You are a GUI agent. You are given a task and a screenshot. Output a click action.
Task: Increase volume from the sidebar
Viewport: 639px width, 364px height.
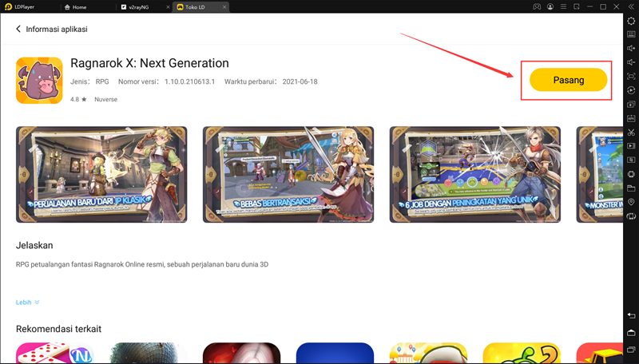pos(631,48)
